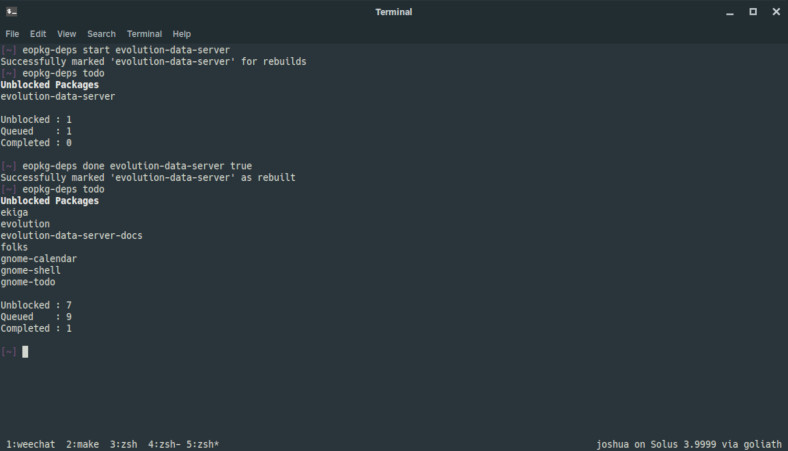Viewport: 788px width, 451px height.
Task: Click the gnome-shell package line
Action: point(31,270)
